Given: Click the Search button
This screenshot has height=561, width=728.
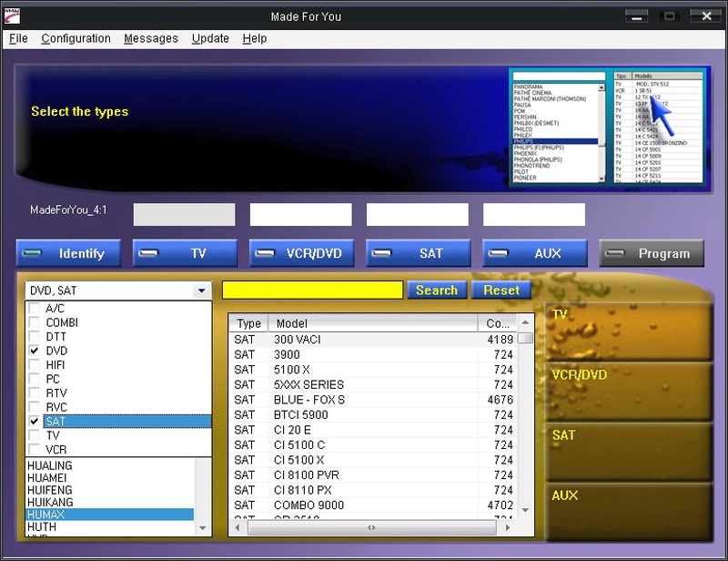Looking at the screenshot, I should [x=437, y=290].
